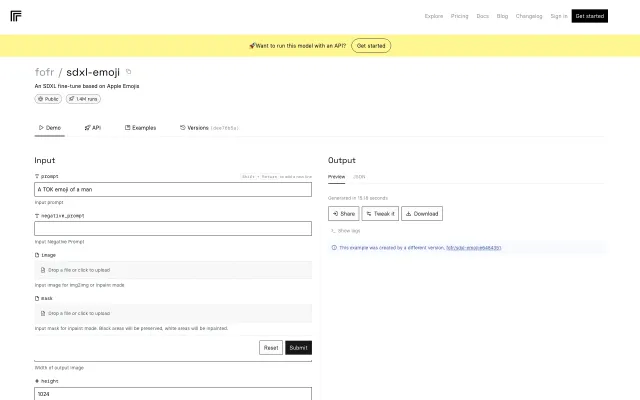This screenshot has width=640, height=400.
Task: Download the output result
Action: click(422, 213)
